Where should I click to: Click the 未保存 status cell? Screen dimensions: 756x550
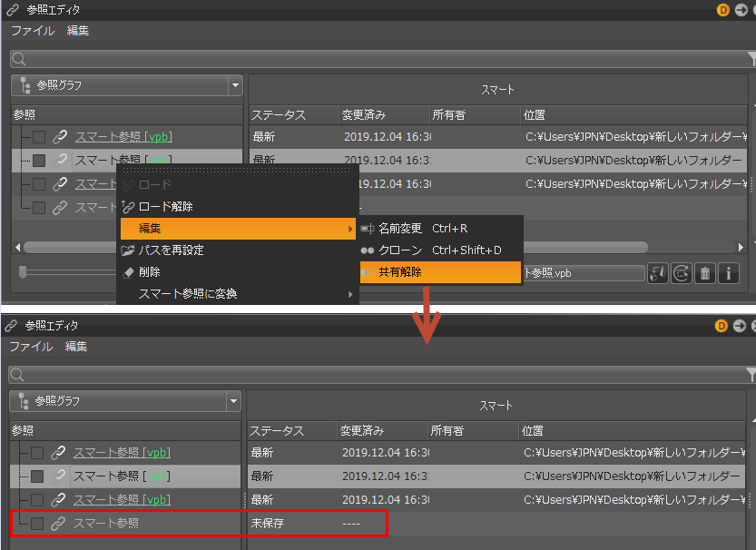(268, 524)
